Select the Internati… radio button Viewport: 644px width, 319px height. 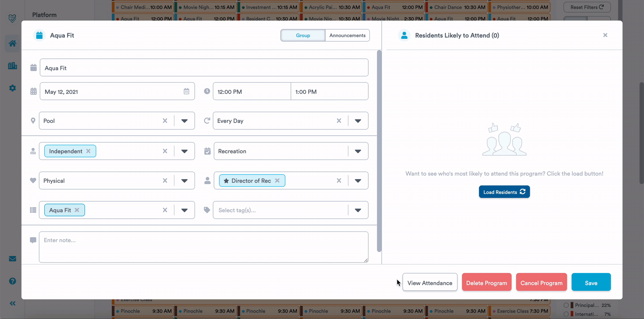coord(566,314)
